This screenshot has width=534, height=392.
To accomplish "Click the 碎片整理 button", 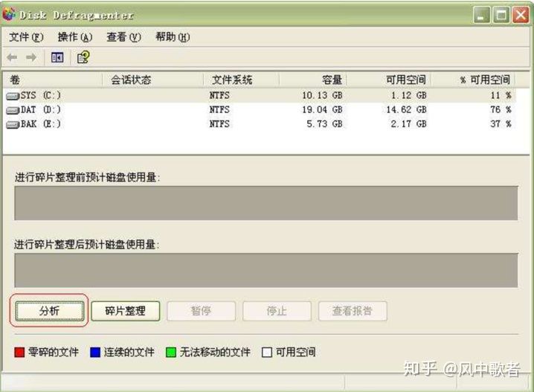I will click(126, 311).
